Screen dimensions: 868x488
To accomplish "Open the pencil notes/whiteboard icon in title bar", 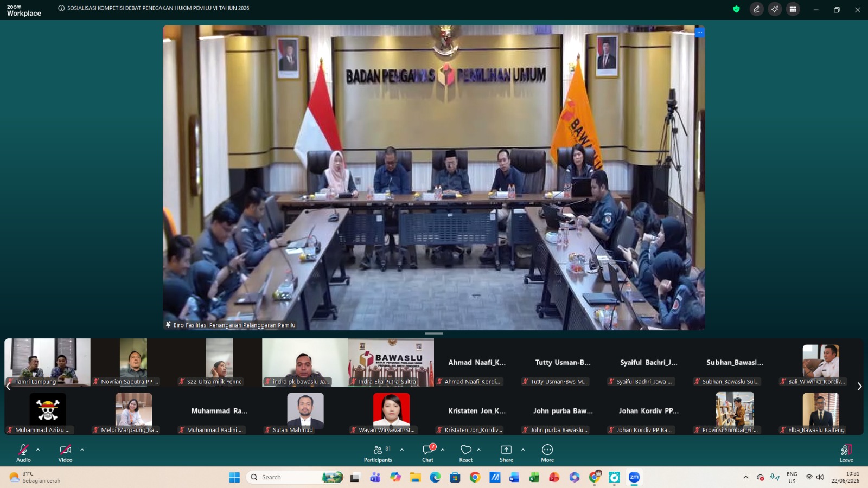I will pyautogui.click(x=757, y=9).
